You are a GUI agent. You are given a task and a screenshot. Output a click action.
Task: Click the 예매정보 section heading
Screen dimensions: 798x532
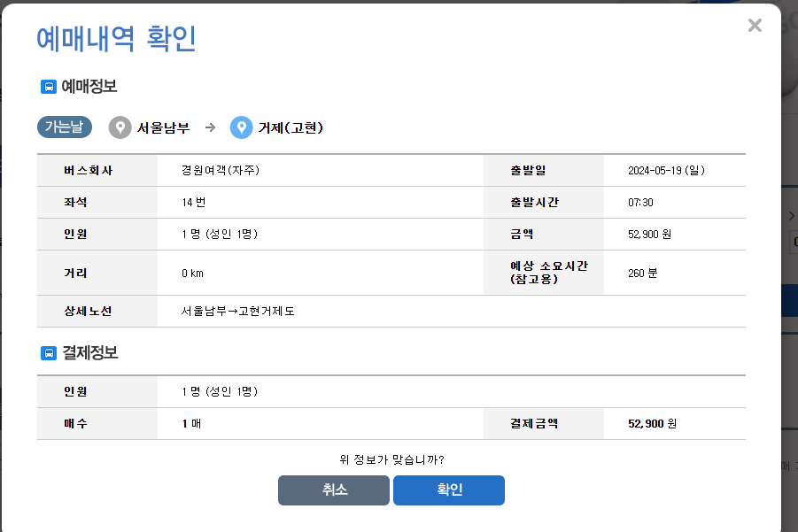coord(89,87)
